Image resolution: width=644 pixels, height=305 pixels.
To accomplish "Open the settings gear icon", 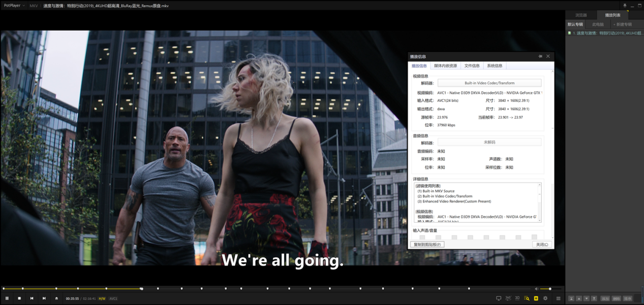I will tap(545, 298).
